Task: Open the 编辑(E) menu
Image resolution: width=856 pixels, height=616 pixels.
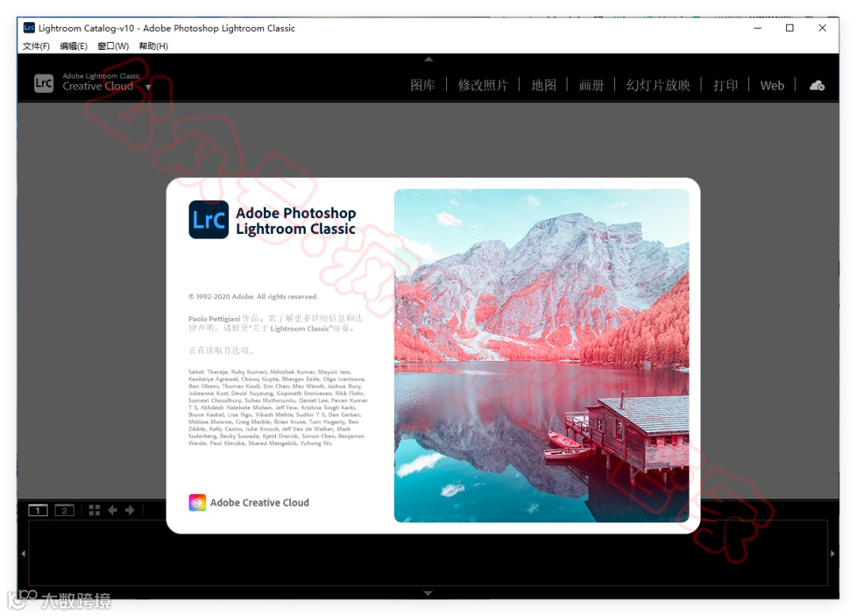Action: coord(73,46)
